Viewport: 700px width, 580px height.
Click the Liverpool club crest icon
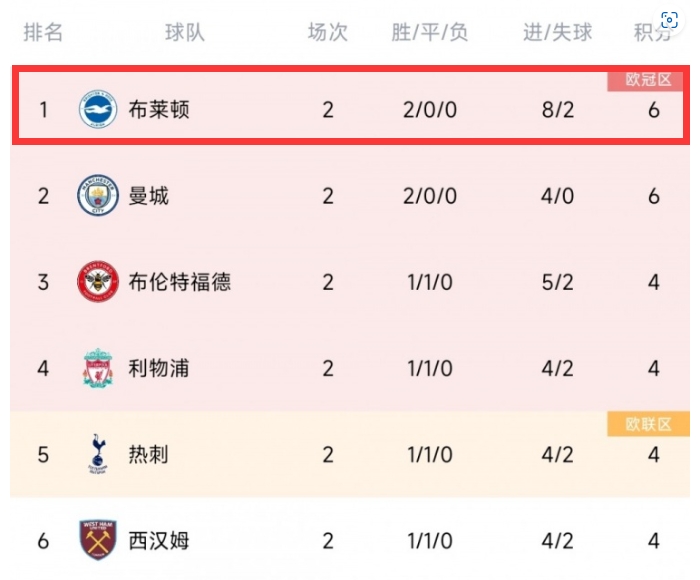pos(98,368)
